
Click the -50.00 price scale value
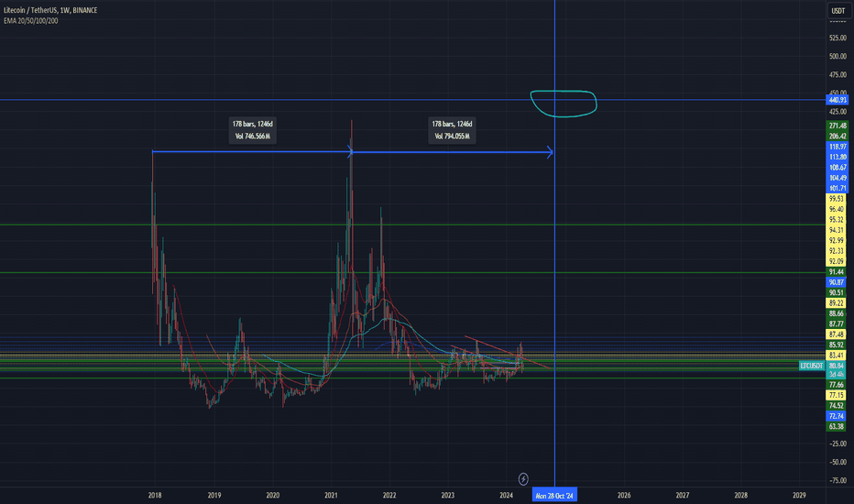838,462
